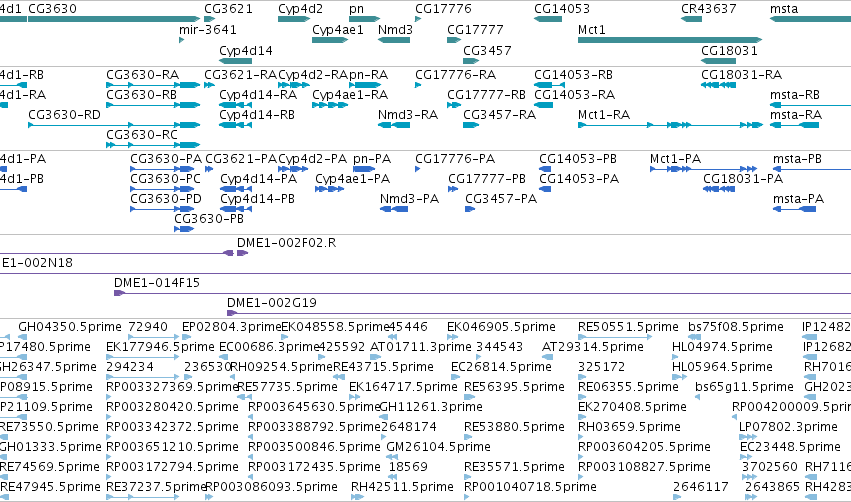Select the EC23448.5prime EST label

coord(791,447)
